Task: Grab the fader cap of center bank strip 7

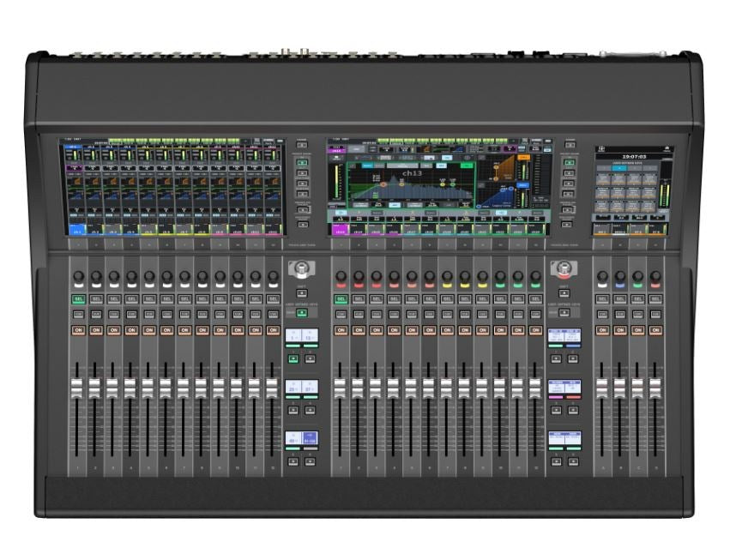Action: pos(446,388)
